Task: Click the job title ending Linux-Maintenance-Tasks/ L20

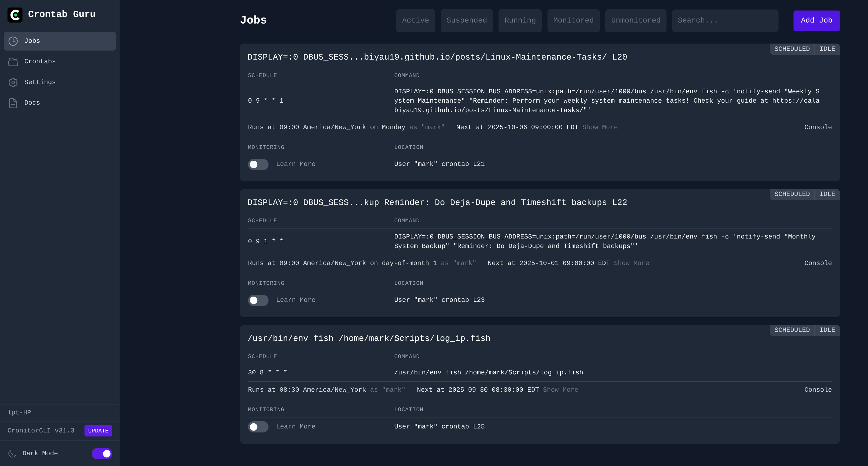Action: pyautogui.click(x=437, y=57)
